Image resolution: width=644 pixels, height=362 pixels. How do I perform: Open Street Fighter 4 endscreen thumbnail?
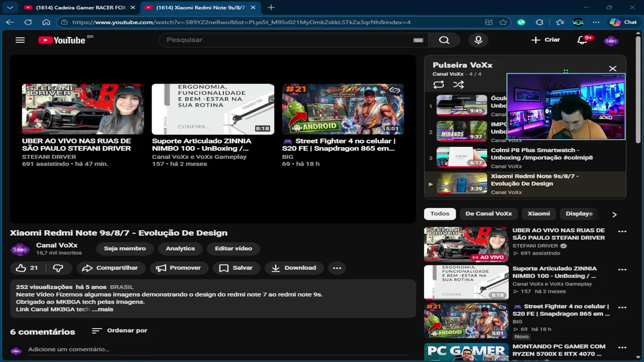(x=343, y=109)
